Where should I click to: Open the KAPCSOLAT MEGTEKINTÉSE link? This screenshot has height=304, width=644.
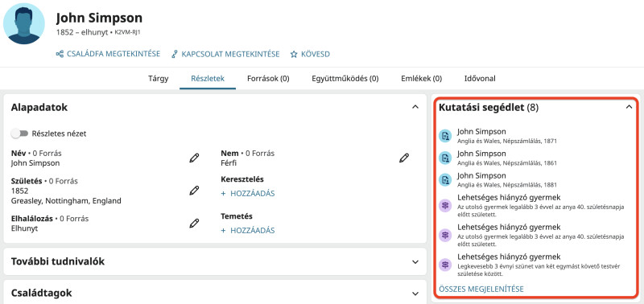230,54
